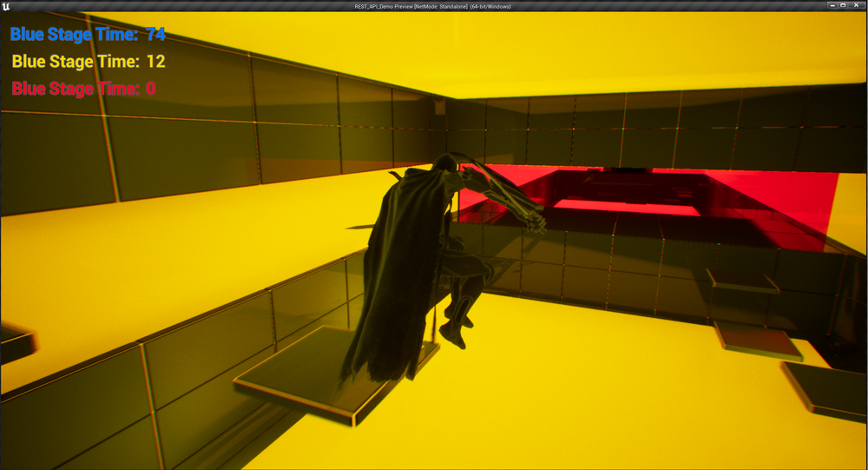Click the yellow timer value 12
This screenshot has height=470, width=868.
click(x=155, y=62)
